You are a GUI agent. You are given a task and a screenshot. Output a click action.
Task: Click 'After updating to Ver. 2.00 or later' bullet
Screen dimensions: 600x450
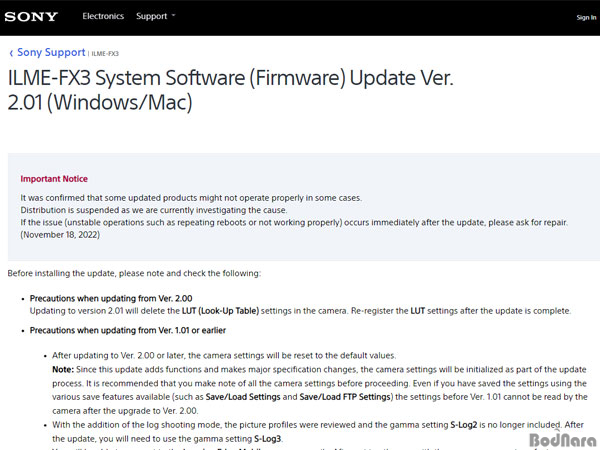coord(224,355)
